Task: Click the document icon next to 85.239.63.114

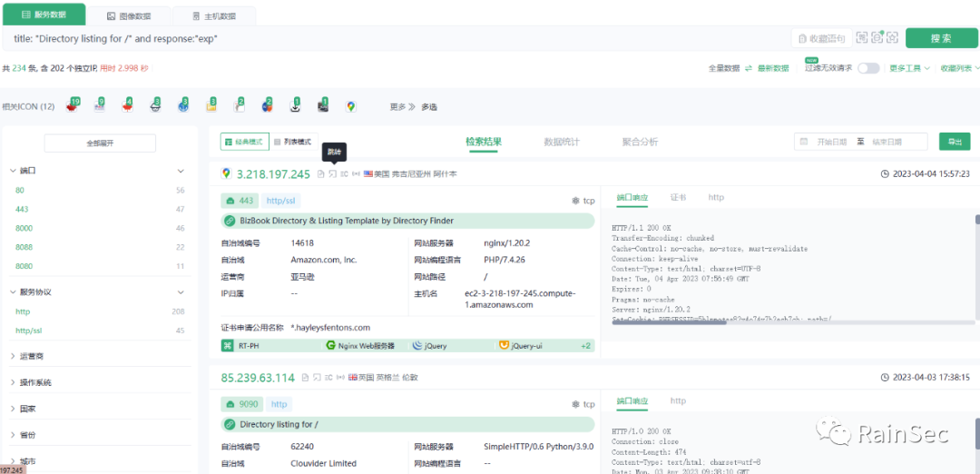Action: pos(306,378)
